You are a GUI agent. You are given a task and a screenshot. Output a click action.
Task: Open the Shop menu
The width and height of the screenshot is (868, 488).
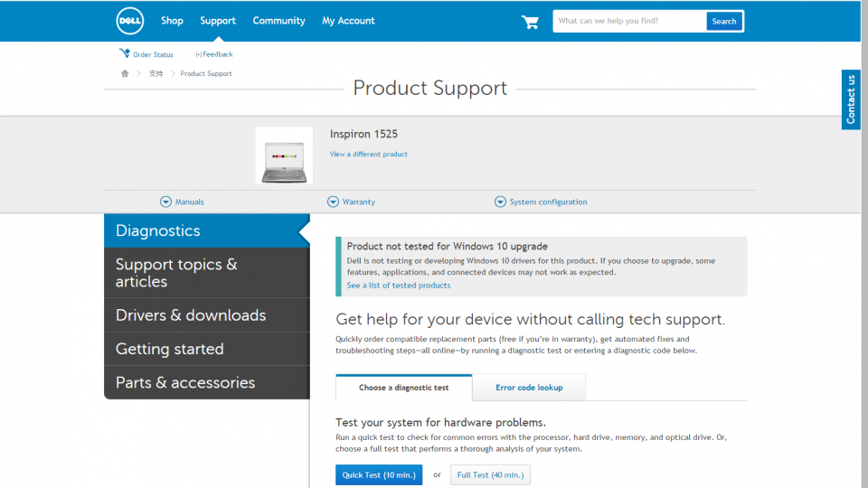click(172, 21)
